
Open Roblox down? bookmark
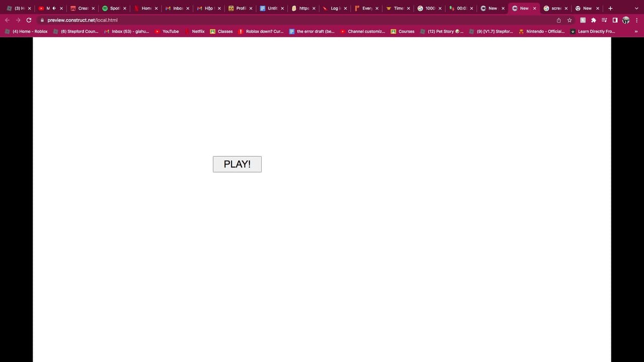(261, 31)
